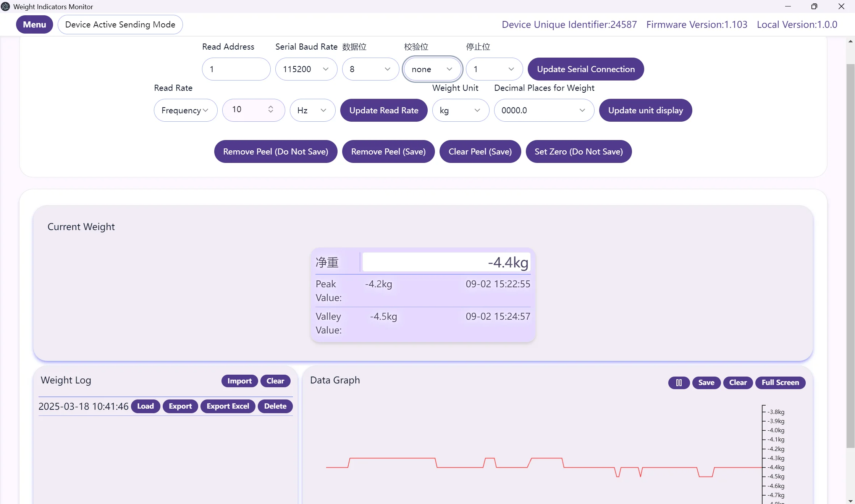Expand Serial Baud Rate dropdown
The image size is (855, 504).
tap(306, 69)
